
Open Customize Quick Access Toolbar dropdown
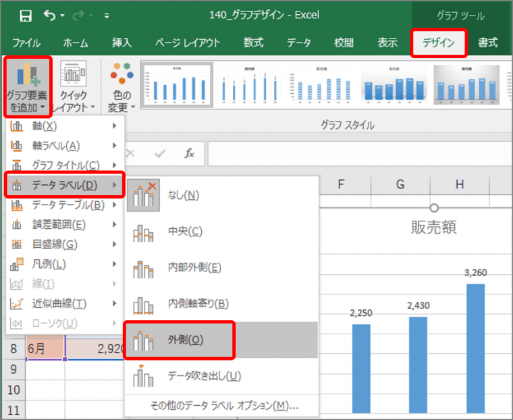(107, 16)
